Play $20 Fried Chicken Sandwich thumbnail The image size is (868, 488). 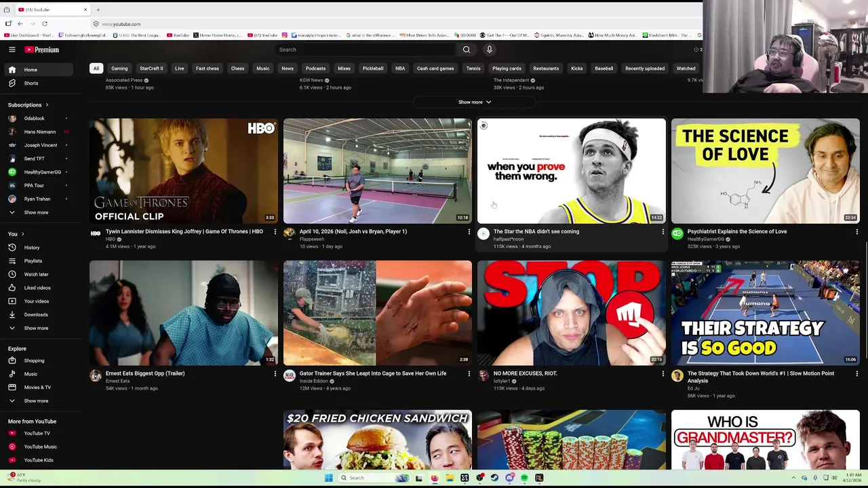click(x=378, y=439)
